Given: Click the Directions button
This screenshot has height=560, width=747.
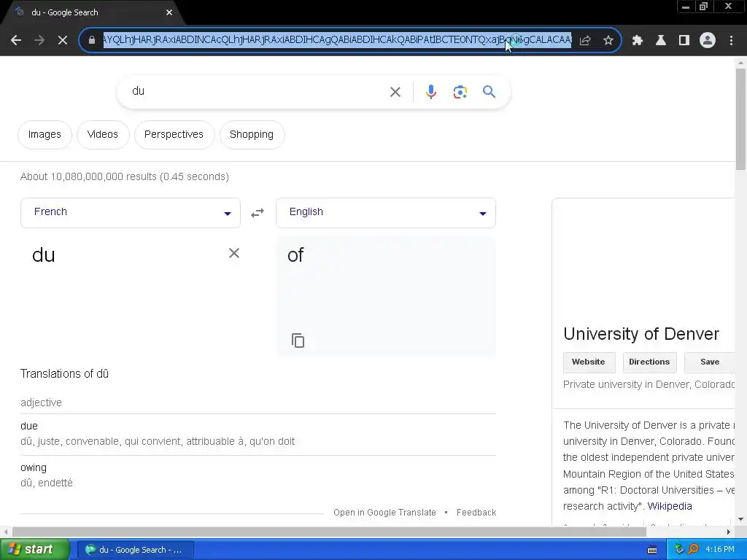Looking at the screenshot, I should [x=649, y=362].
